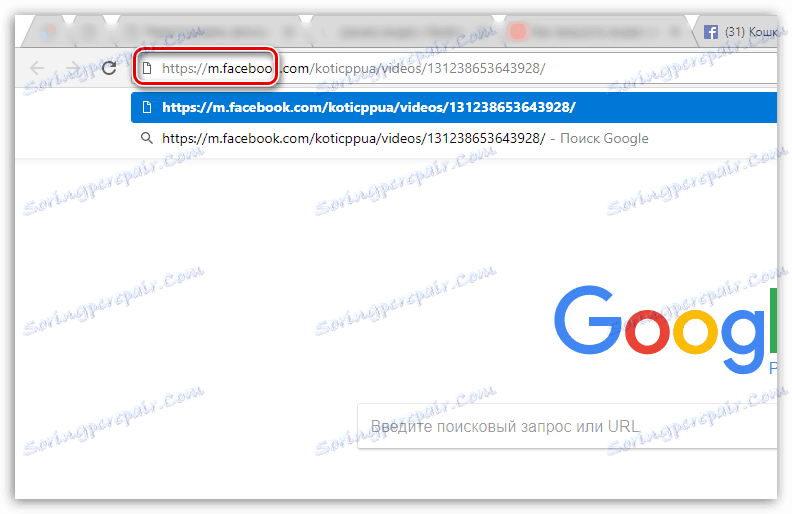792x514 pixels.
Task: Close the tab with the red favicon
Action: click(x=675, y=32)
